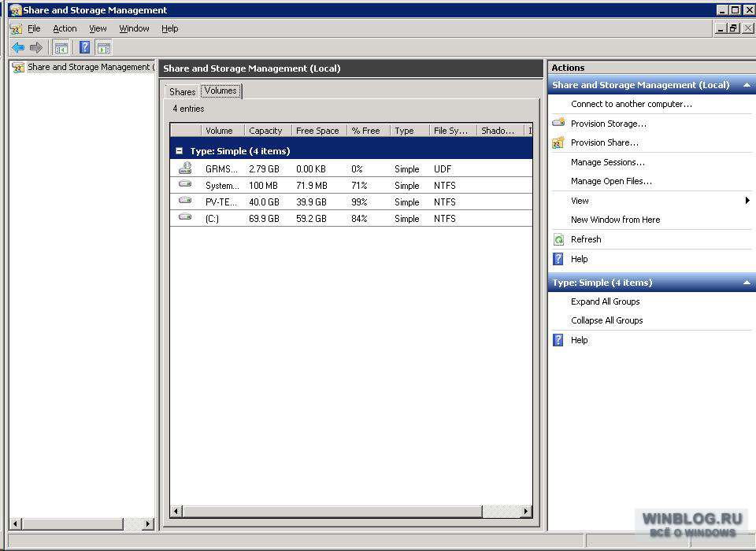Click the tree node Share and Storage icon

point(18,68)
